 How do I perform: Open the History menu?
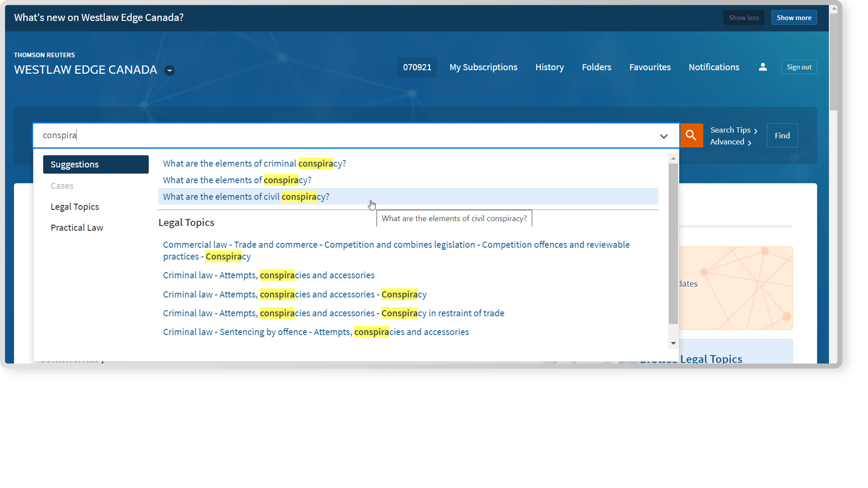point(550,67)
